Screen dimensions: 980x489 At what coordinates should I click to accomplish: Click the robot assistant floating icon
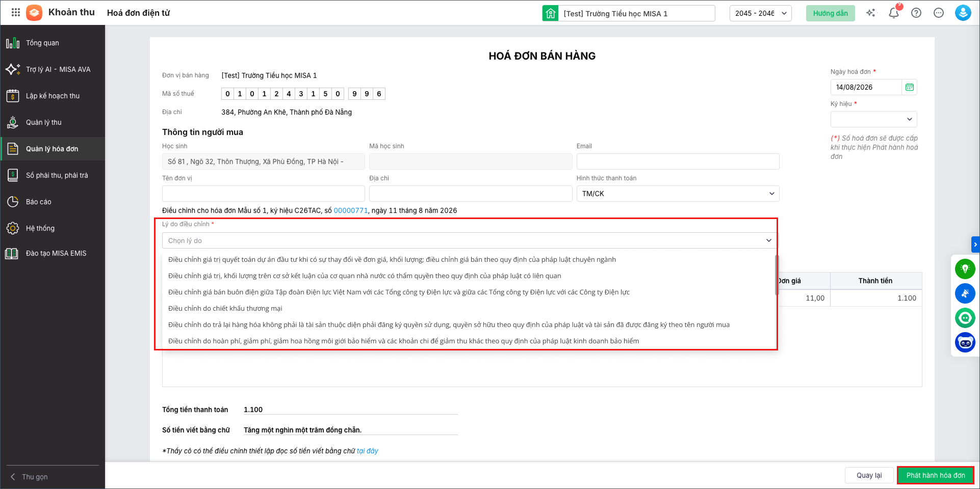(965, 342)
